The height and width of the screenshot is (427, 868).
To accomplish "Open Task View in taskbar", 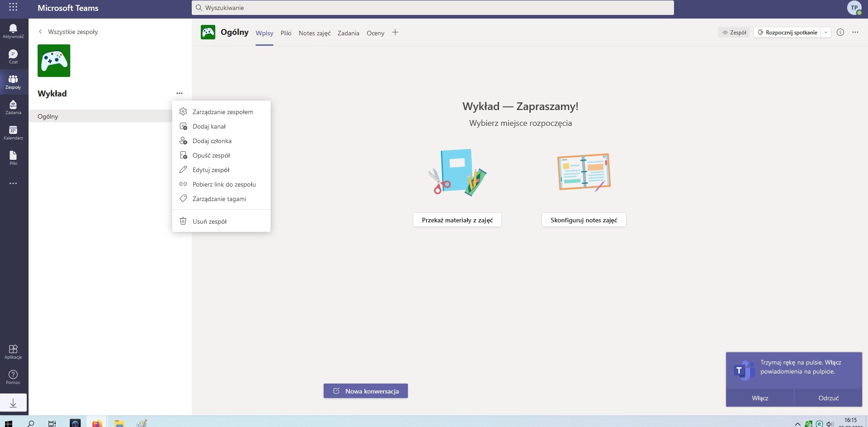I will tap(52, 423).
